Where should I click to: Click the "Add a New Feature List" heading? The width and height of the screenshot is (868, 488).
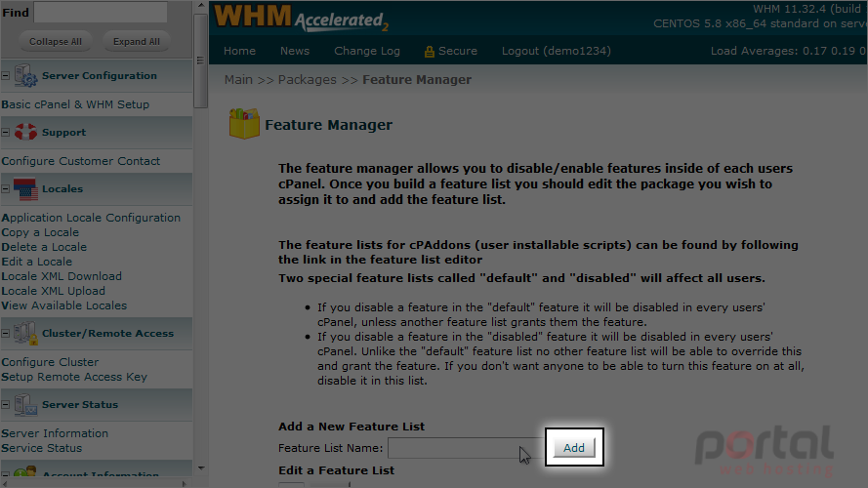click(351, 427)
